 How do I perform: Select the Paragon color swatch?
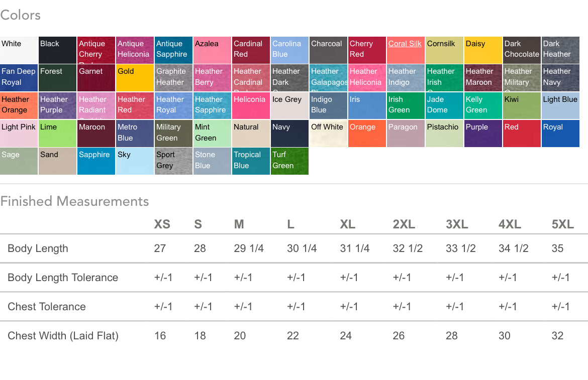point(406,134)
